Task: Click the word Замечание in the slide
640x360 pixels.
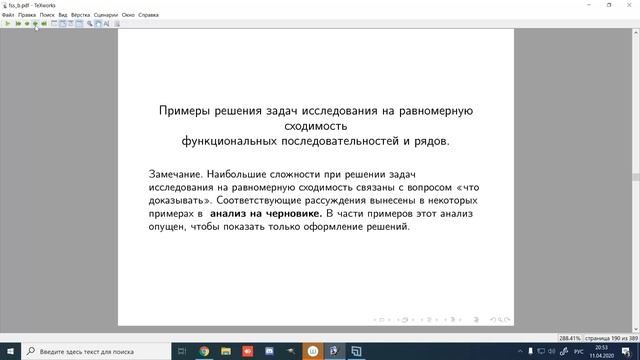Action: [x=176, y=174]
